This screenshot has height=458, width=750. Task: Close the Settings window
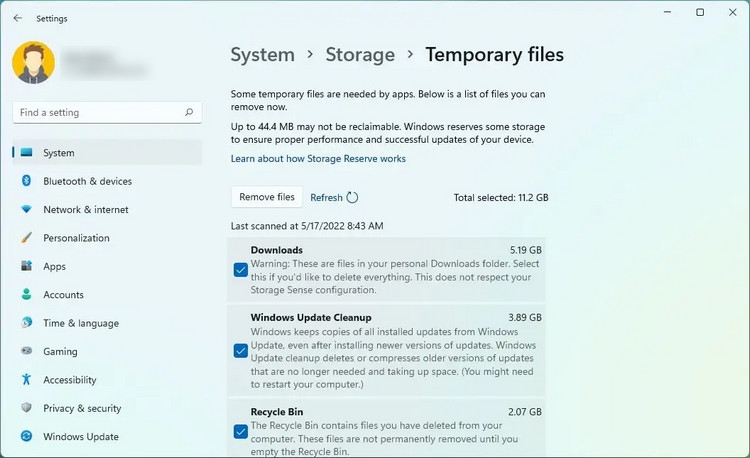(732, 12)
